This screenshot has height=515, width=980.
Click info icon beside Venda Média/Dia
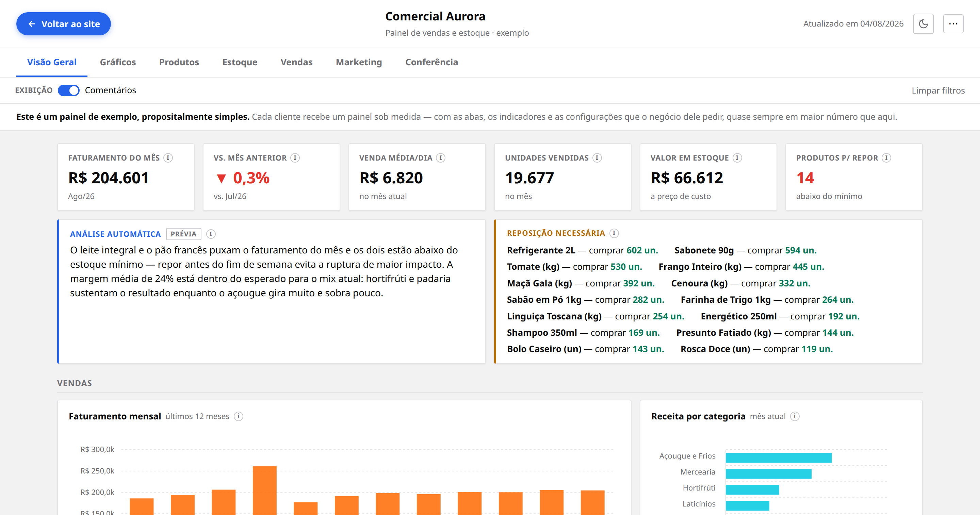point(441,158)
